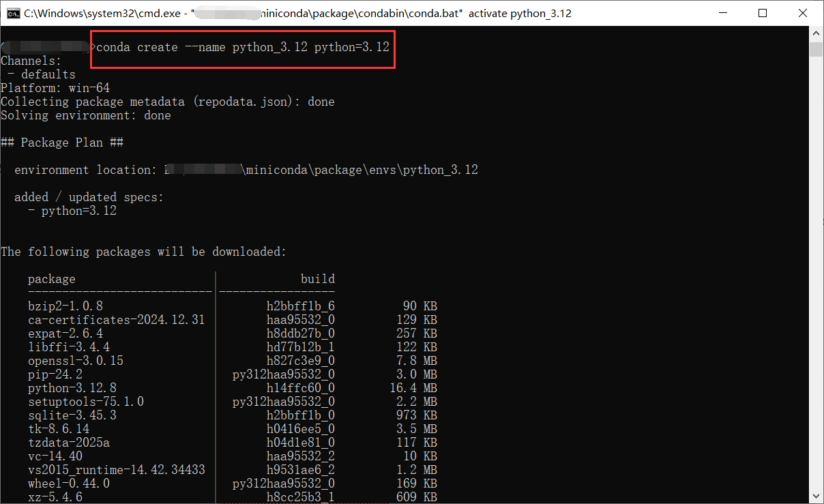
Task: Click the '609 KB' size value
Action: [417, 497]
